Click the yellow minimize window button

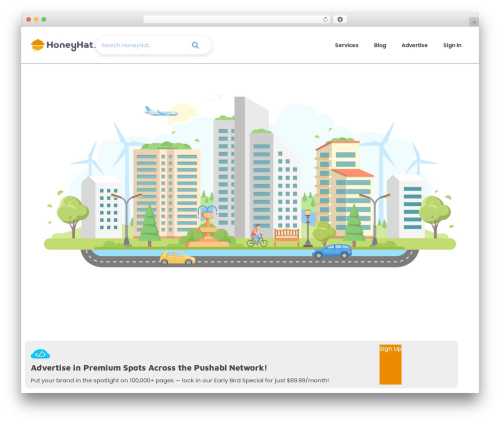click(36, 19)
